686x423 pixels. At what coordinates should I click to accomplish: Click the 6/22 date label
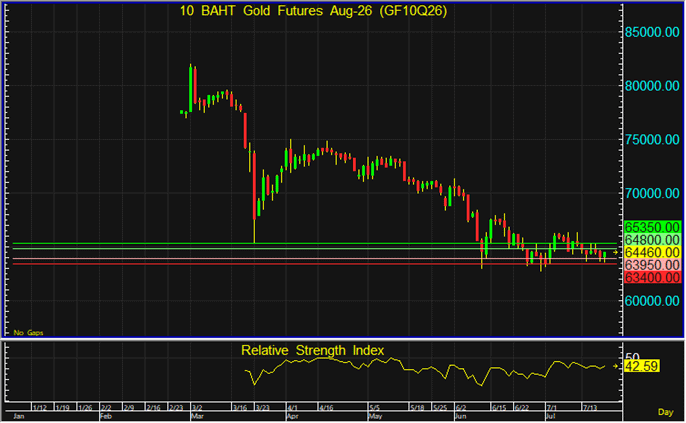coord(522,408)
